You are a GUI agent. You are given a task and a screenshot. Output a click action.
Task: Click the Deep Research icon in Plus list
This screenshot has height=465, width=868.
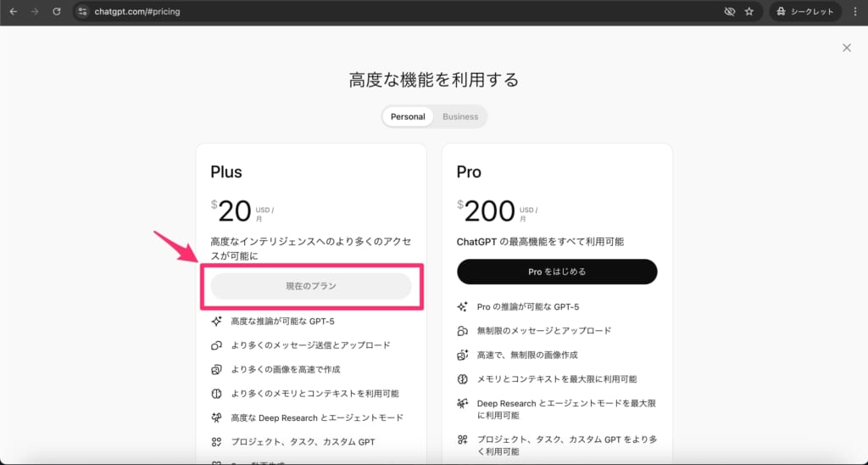(x=216, y=417)
